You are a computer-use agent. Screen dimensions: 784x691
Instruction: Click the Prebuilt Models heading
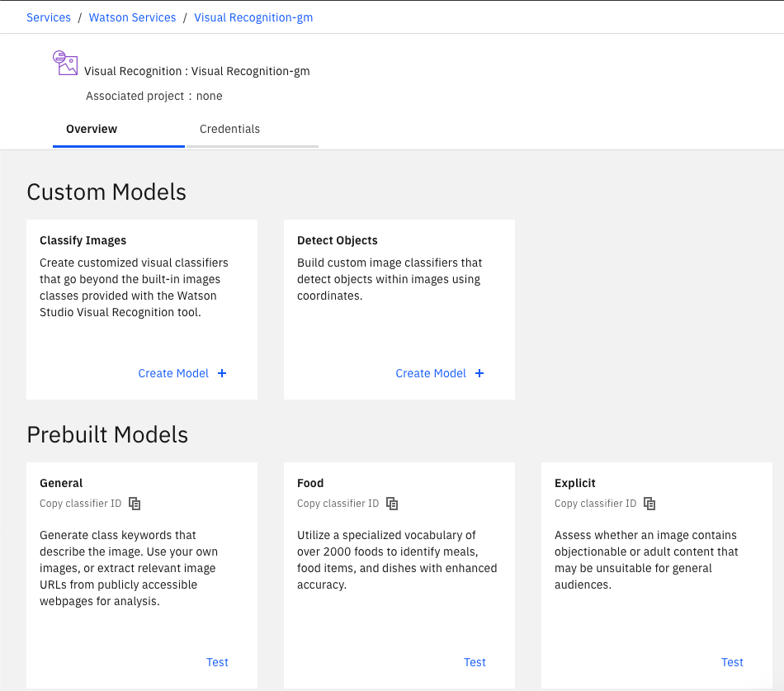[x=107, y=434]
